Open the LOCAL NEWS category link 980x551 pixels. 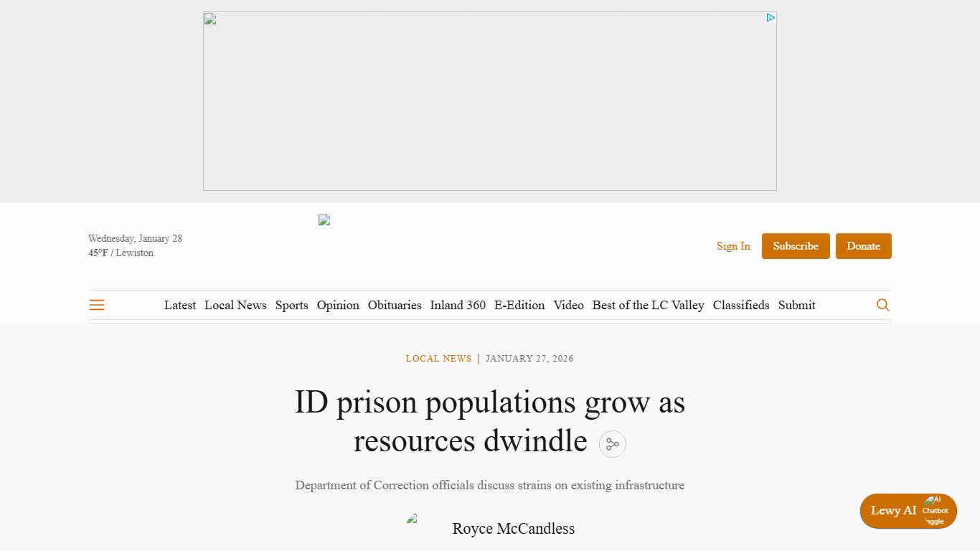438,358
